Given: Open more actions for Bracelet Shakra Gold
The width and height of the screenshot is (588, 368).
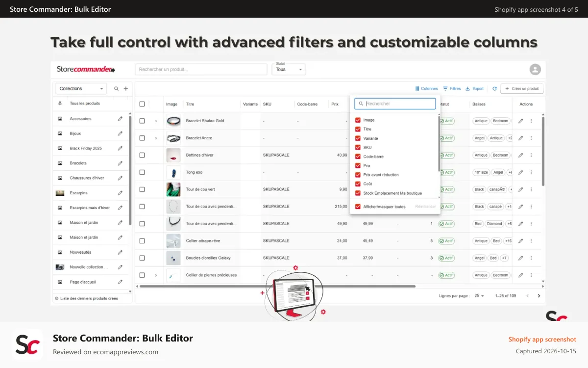Looking at the screenshot, I should click(531, 121).
